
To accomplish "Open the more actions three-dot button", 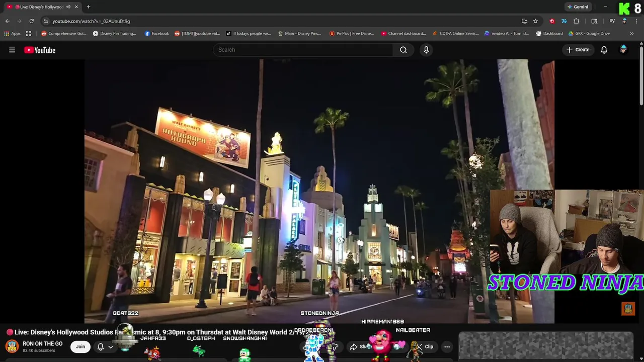I will pyautogui.click(x=447, y=346).
